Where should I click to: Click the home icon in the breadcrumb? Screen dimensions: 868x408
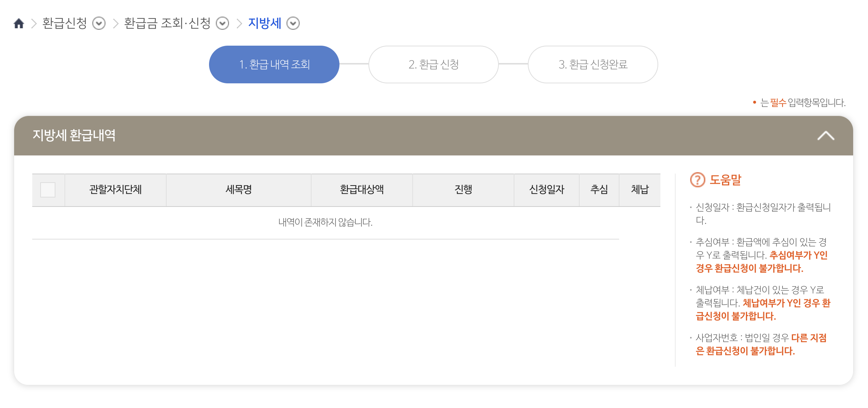point(19,23)
